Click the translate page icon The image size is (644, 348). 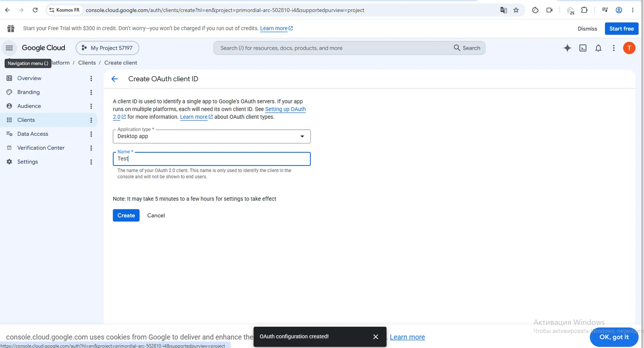[504, 10]
